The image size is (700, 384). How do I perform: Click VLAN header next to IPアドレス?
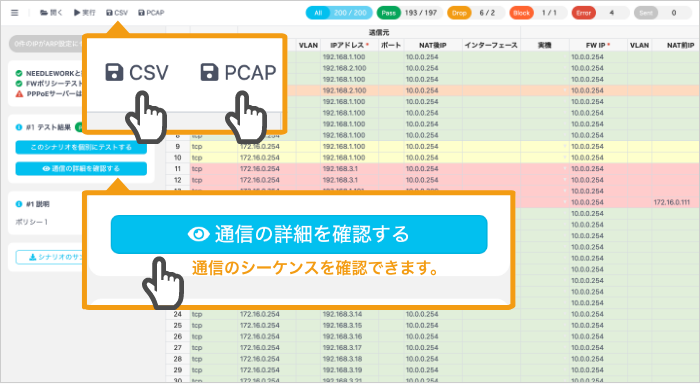pyautogui.click(x=308, y=46)
